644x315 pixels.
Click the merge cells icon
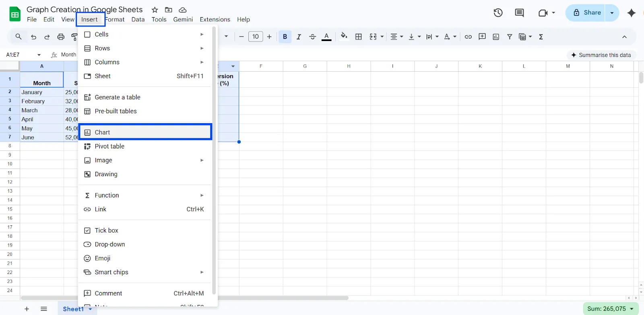pos(373,37)
